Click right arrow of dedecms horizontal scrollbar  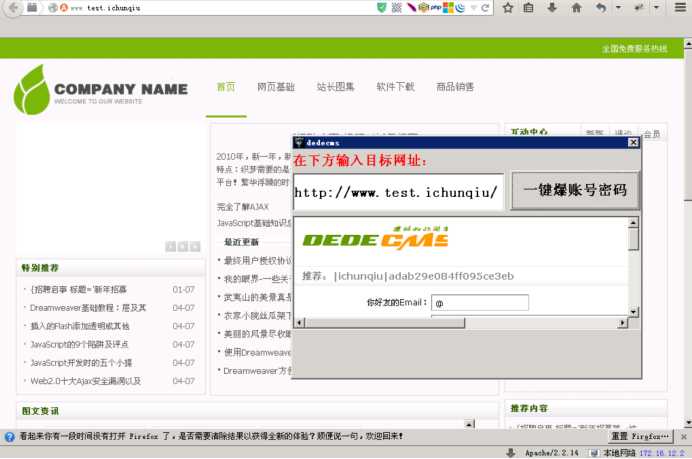[622, 323]
